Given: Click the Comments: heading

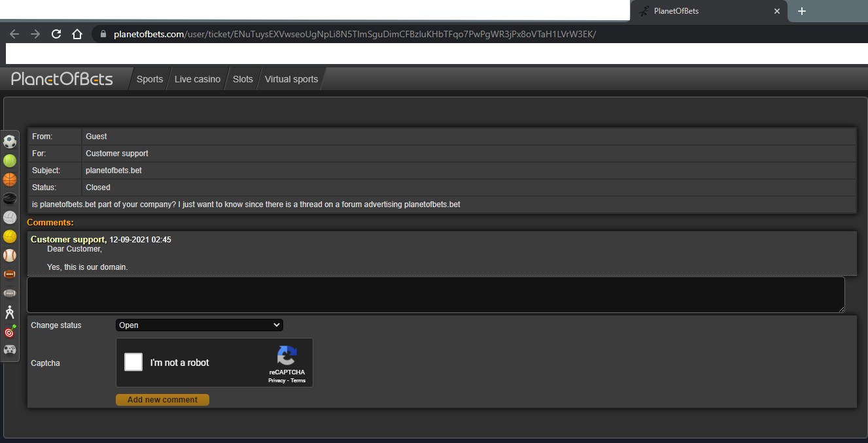Looking at the screenshot, I should [50, 223].
